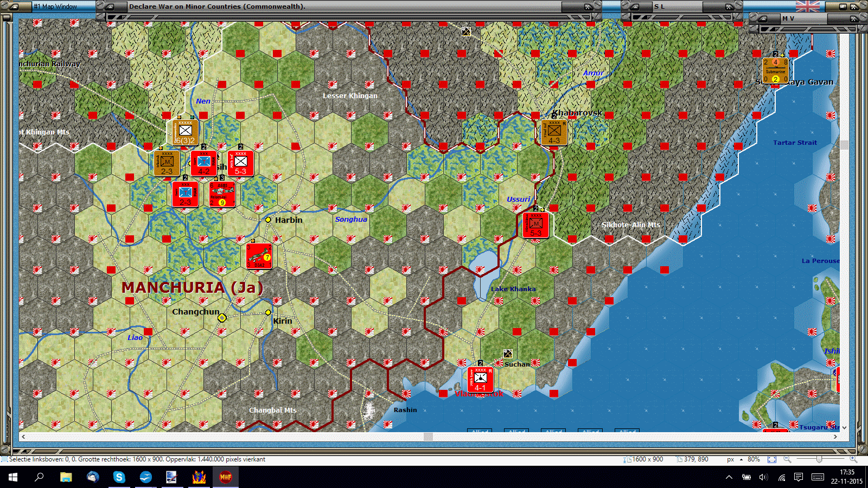Image resolution: width=868 pixels, height=488 pixels.
Task: Click the horizontal scrollbar thumb
Action: [429, 436]
